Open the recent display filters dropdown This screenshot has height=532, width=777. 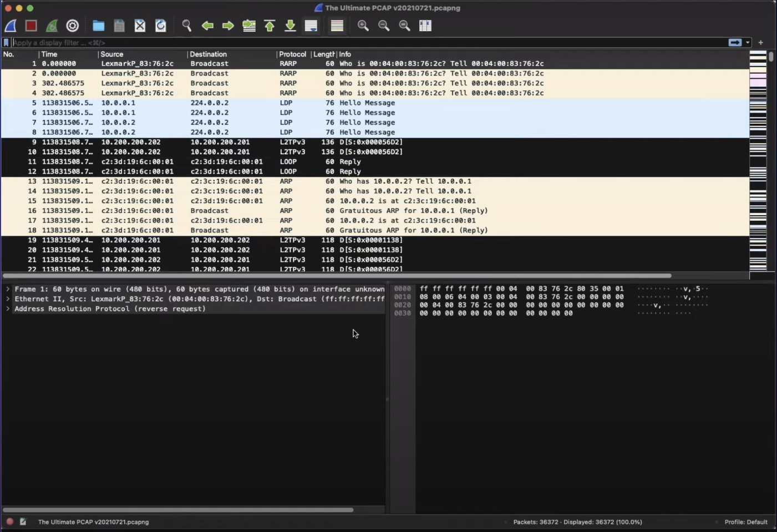coord(748,42)
